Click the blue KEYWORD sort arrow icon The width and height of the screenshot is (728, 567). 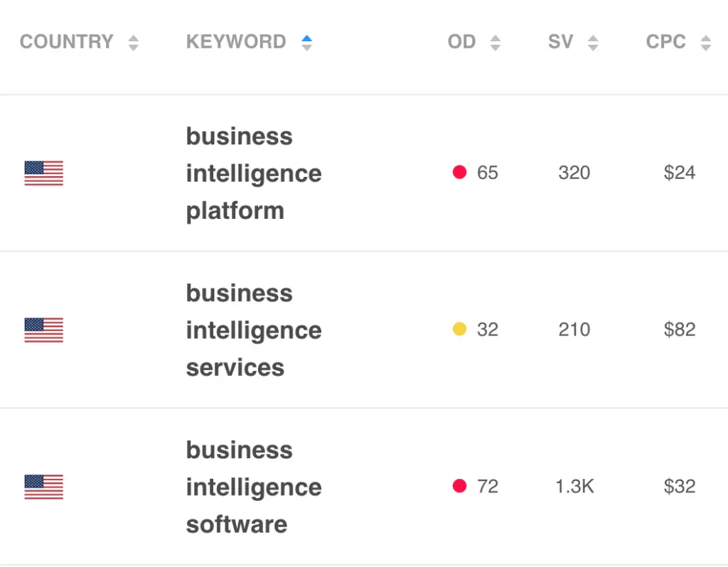306,43
